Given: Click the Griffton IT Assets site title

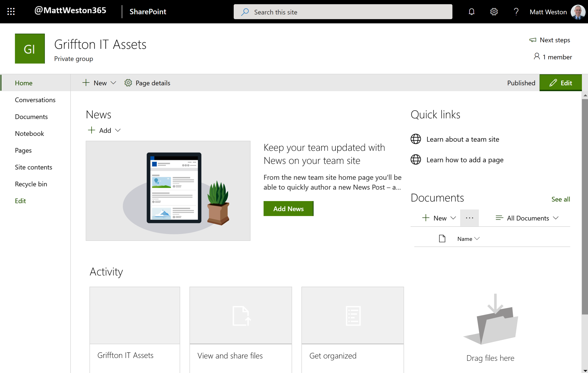Looking at the screenshot, I should click(100, 45).
